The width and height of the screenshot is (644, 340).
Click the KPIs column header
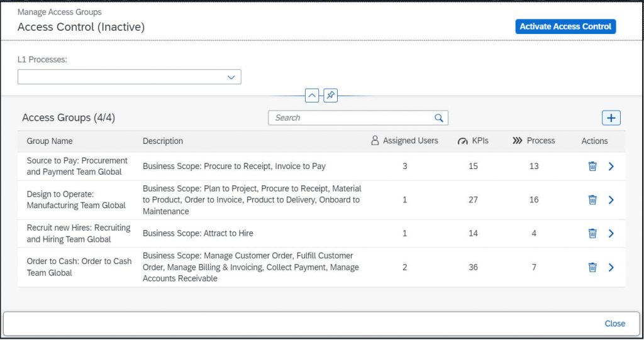(473, 141)
